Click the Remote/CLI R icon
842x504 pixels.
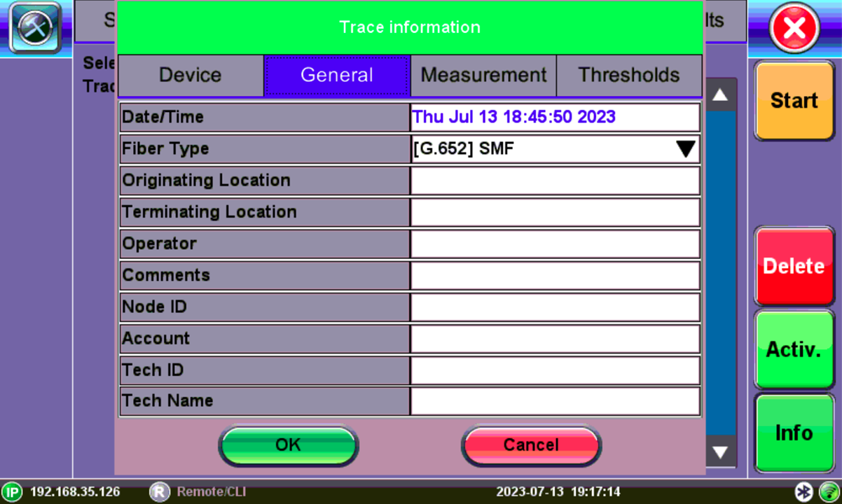tap(160, 491)
